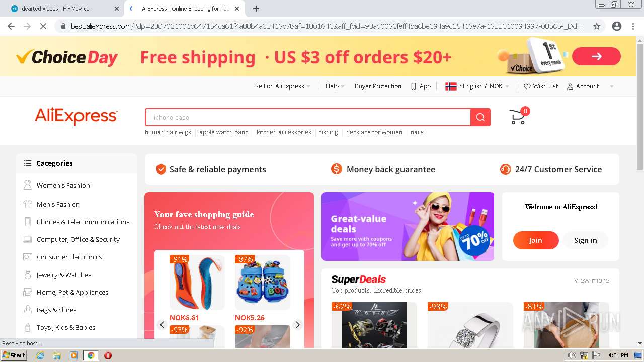
Task: Show previous items in the shopping guide carousel
Action: [162, 325]
